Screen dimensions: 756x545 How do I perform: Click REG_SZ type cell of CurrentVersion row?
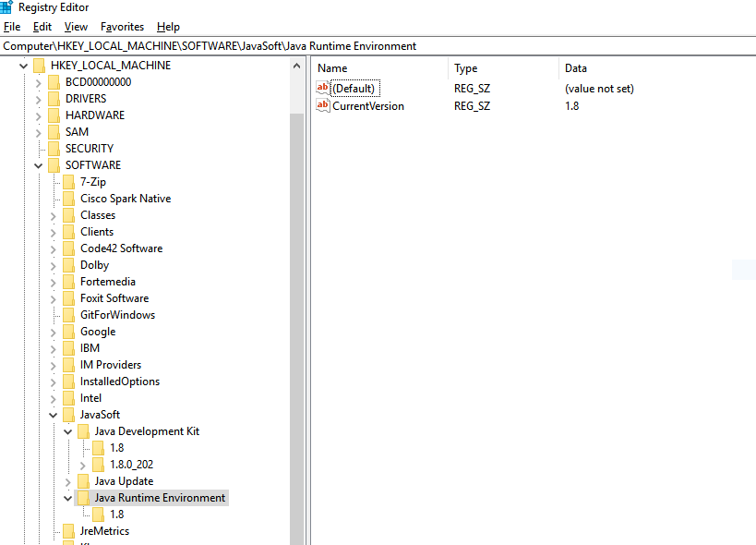pos(472,106)
